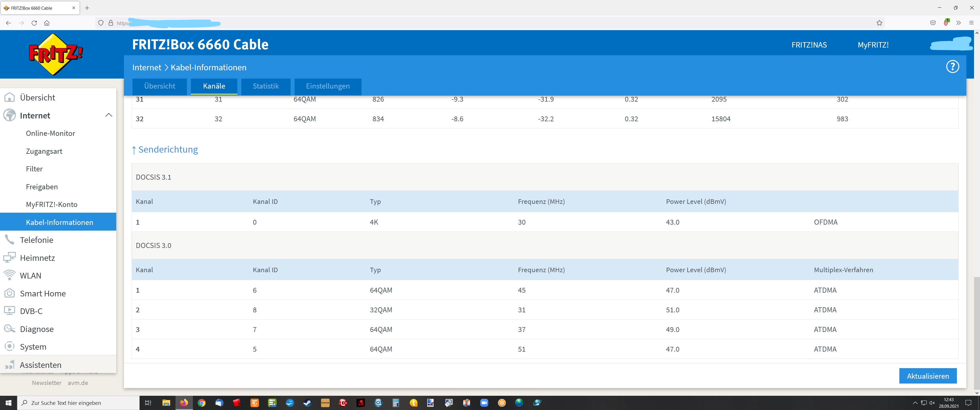This screenshot has height=410, width=980.
Task: Open the MyFRITZ! header link
Action: 873,45
